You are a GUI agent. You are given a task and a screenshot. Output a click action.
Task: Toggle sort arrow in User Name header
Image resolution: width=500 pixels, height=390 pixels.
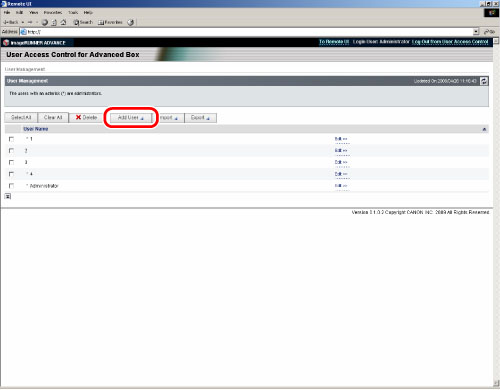(x=484, y=129)
